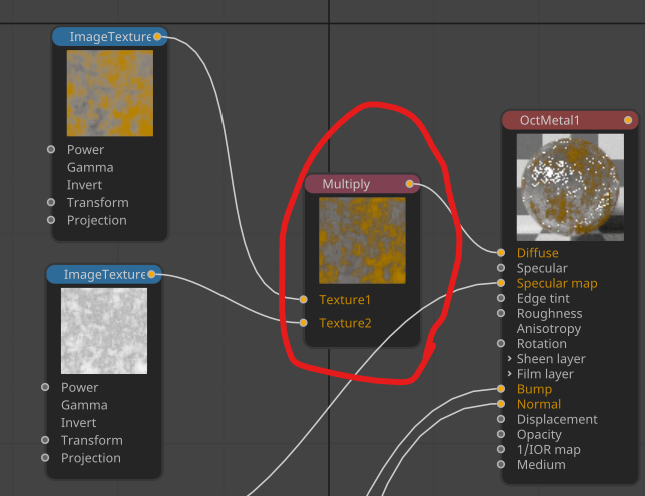Click the OctMetal1 material sphere preview
The height and width of the screenshot is (496, 645).
tap(570, 187)
